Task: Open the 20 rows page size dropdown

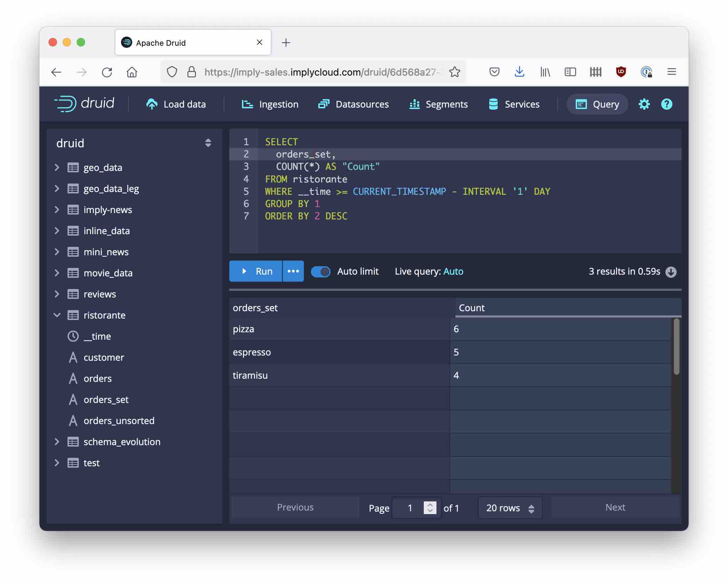Action: point(510,508)
